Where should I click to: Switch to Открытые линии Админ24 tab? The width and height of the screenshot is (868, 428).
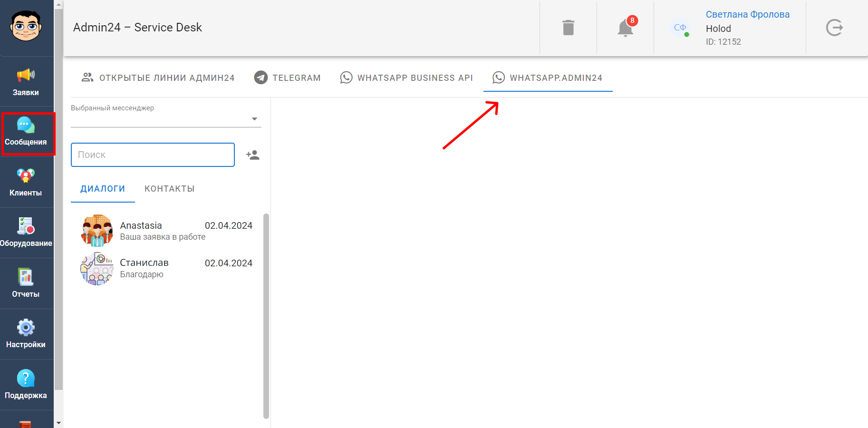[158, 78]
